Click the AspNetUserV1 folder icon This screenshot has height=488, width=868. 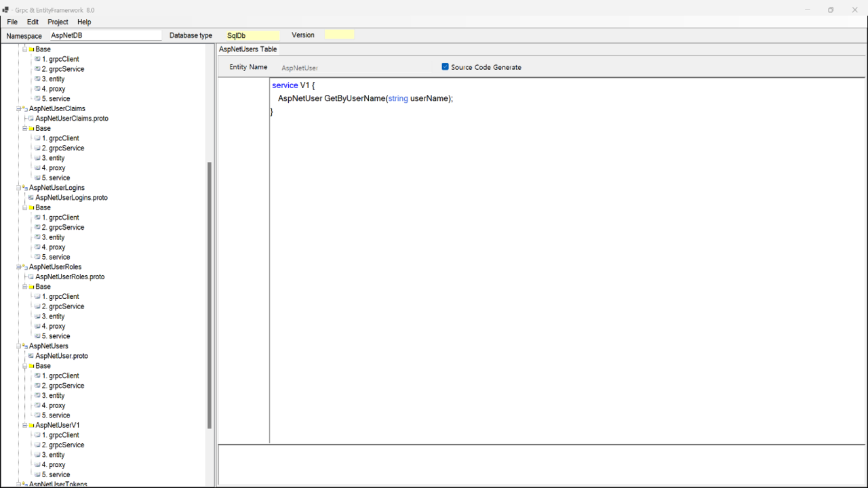(x=31, y=426)
